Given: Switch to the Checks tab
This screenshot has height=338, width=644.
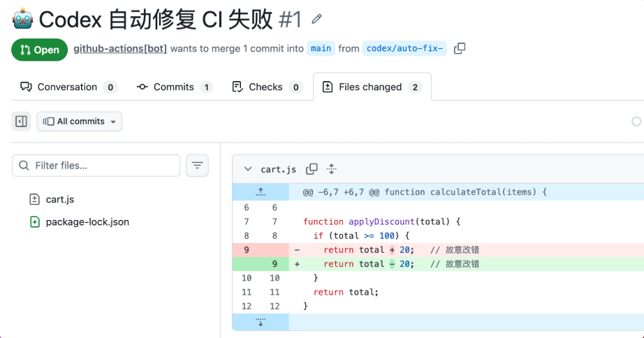Looking at the screenshot, I should click(x=267, y=87).
